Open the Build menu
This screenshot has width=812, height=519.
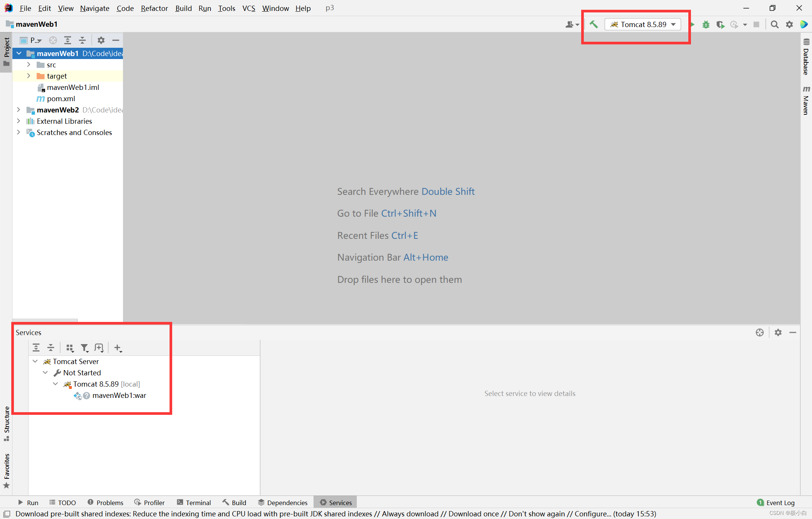point(183,8)
